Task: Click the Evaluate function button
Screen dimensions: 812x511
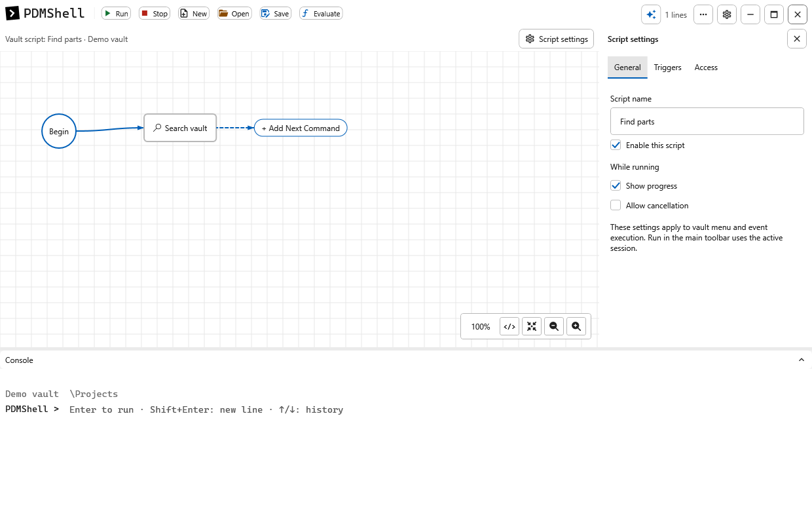Action: 321,13
